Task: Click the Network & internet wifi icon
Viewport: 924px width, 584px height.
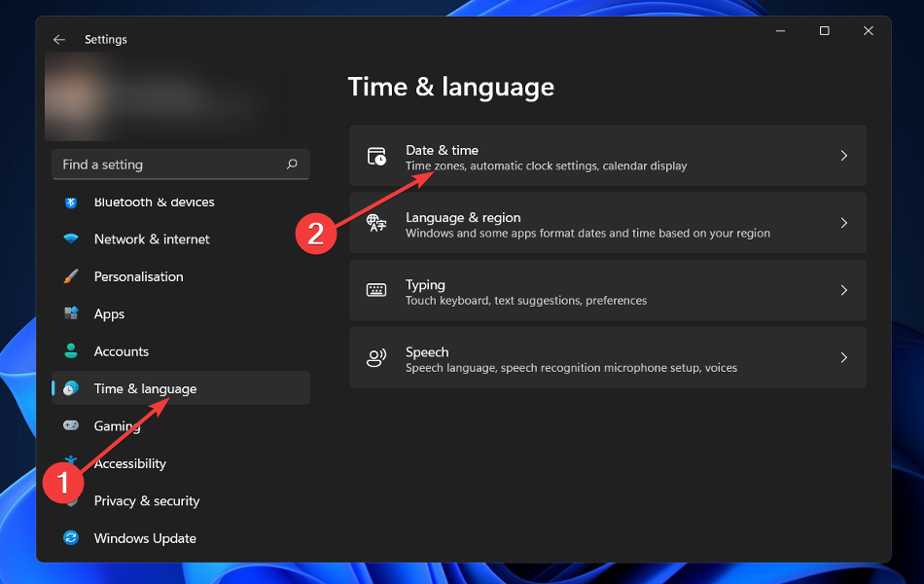Action: coord(71,238)
